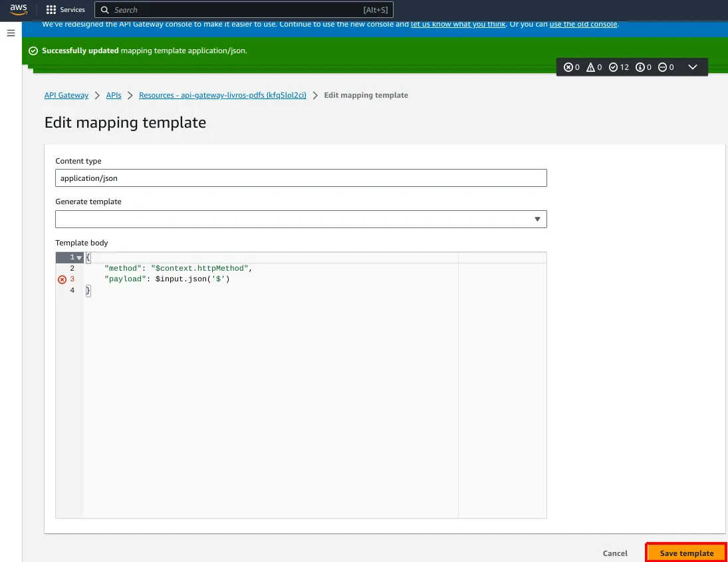Image resolution: width=728 pixels, height=562 pixels.
Task: Click the info count indicator
Action: coord(644,67)
